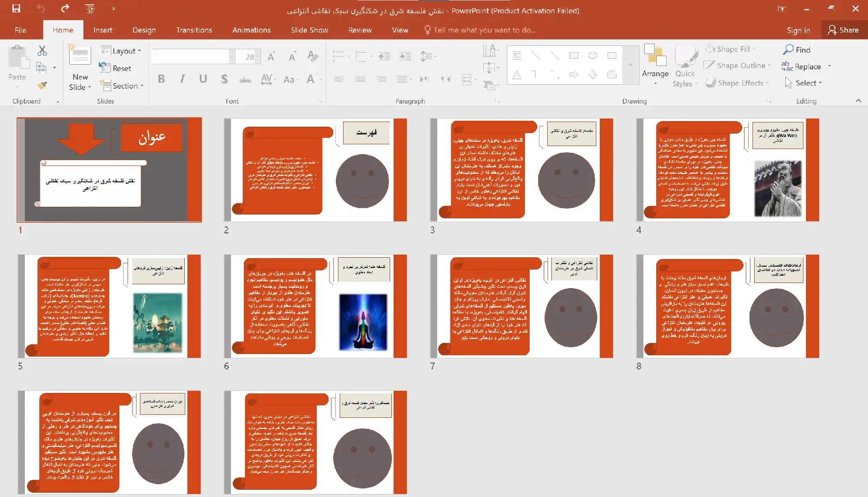Toggle Underline formatting

[203, 79]
